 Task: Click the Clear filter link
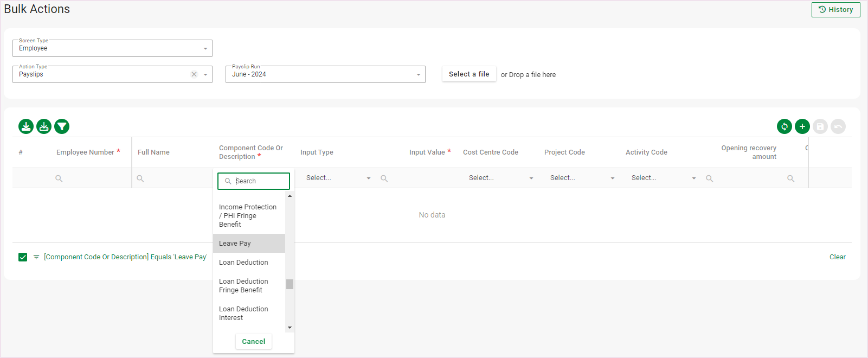click(x=837, y=257)
